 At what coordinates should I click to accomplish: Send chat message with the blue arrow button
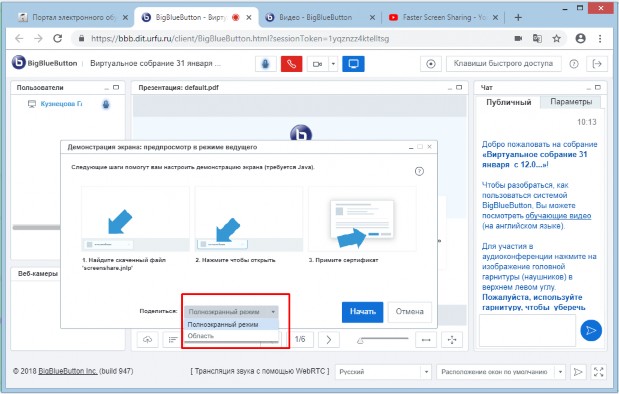pos(591,330)
